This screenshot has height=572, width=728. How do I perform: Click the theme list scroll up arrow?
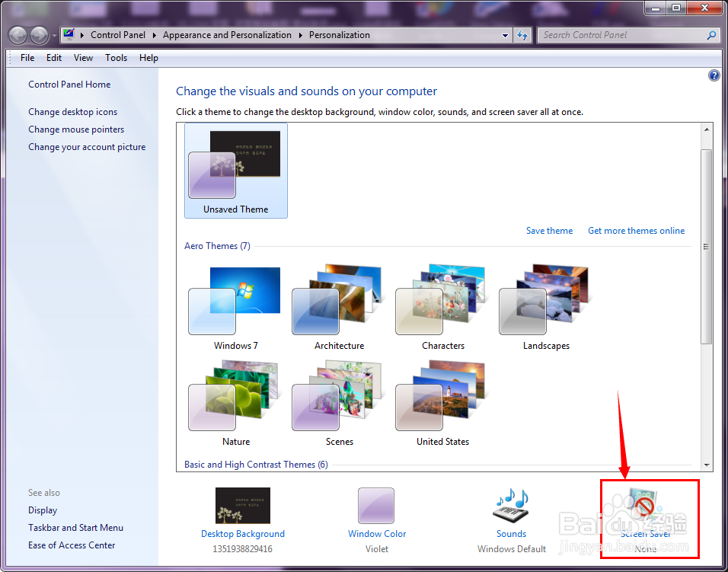(706, 130)
